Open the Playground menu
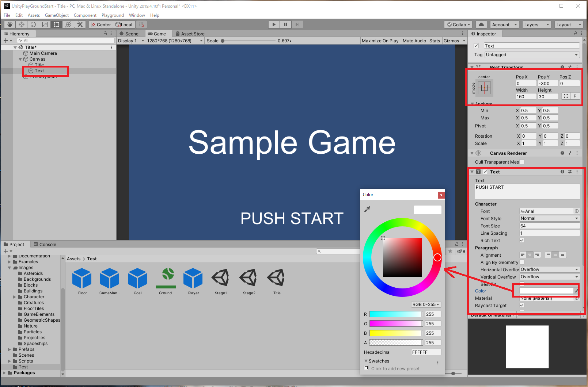Screen dimensions: 588x387 point(113,15)
